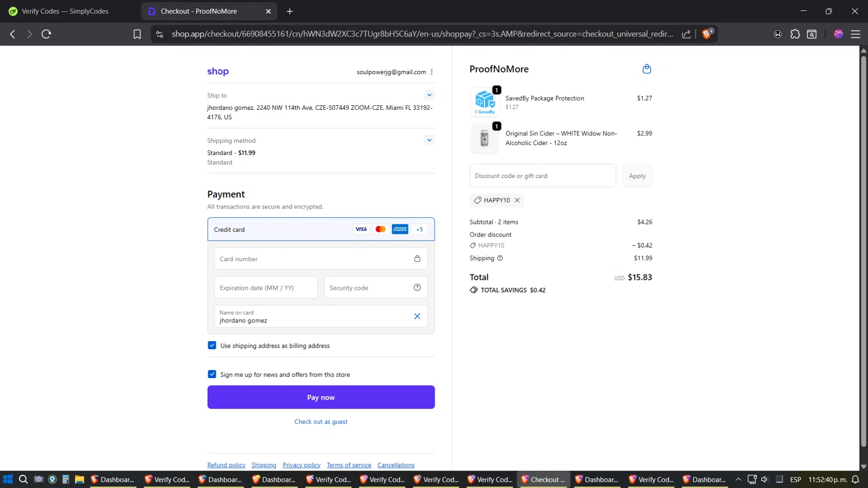Open the browser extensions puzzle icon
Image resolution: width=868 pixels, height=488 pixels.
pos(795,34)
